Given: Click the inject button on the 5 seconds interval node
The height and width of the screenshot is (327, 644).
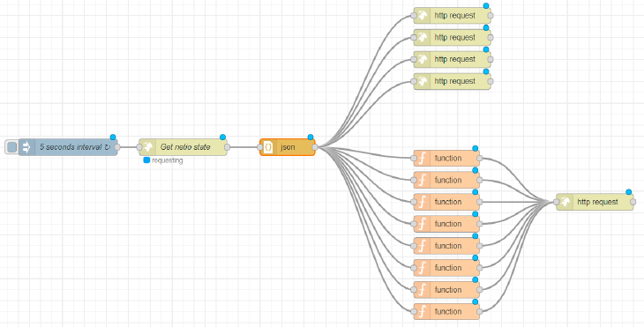Looking at the screenshot, I should pyautogui.click(x=12, y=147).
